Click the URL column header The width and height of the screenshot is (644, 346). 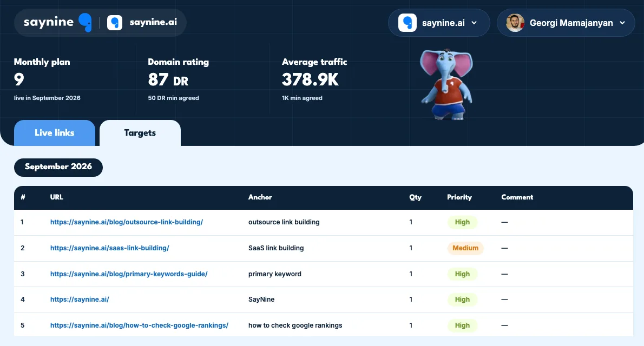tap(57, 197)
